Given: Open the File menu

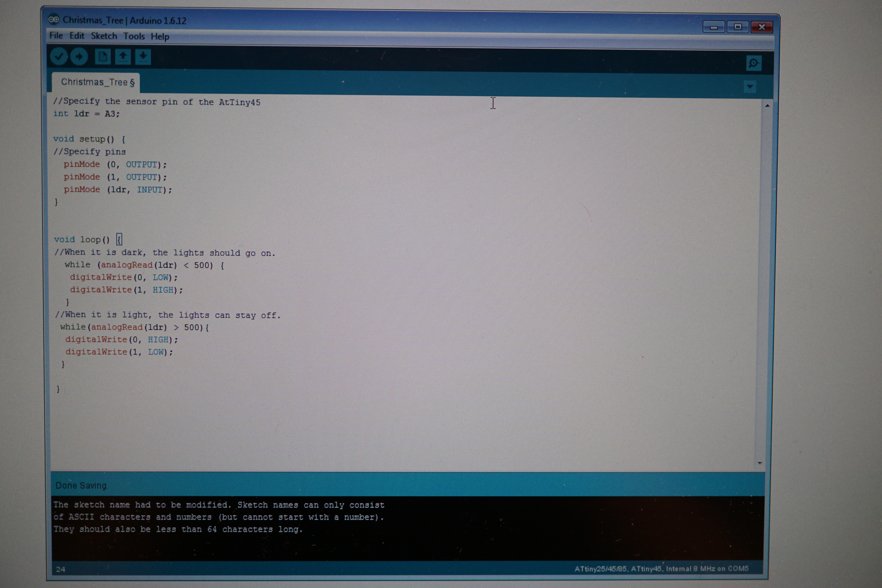Looking at the screenshot, I should [x=56, y=36].
